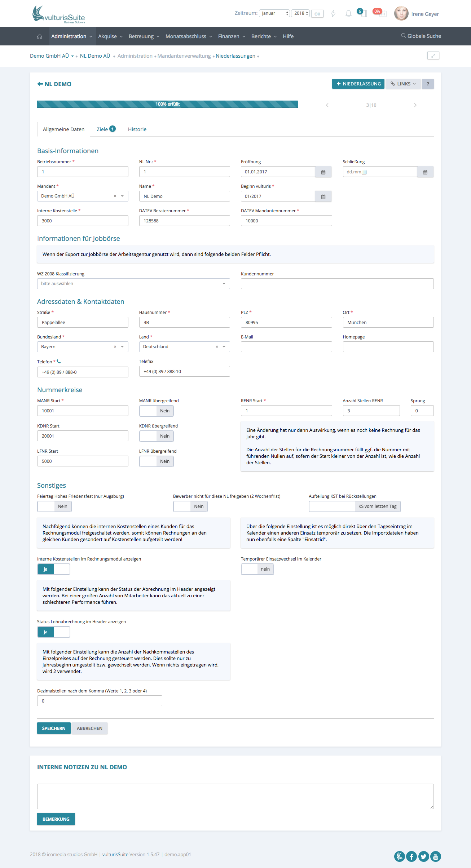
Task: Disable Status Lohnabrechnung im Header toggle
Action: pyautogui.click(x=54, y=632)
